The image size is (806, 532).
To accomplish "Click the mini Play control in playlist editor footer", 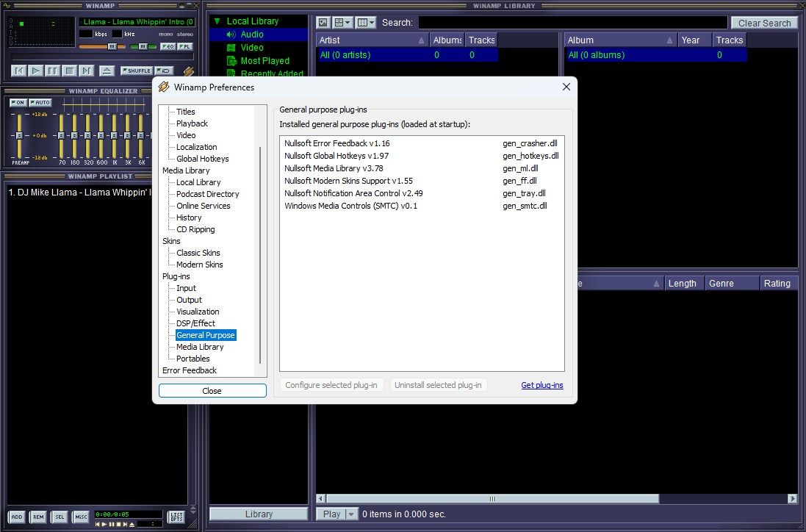I will click(104, 525).
